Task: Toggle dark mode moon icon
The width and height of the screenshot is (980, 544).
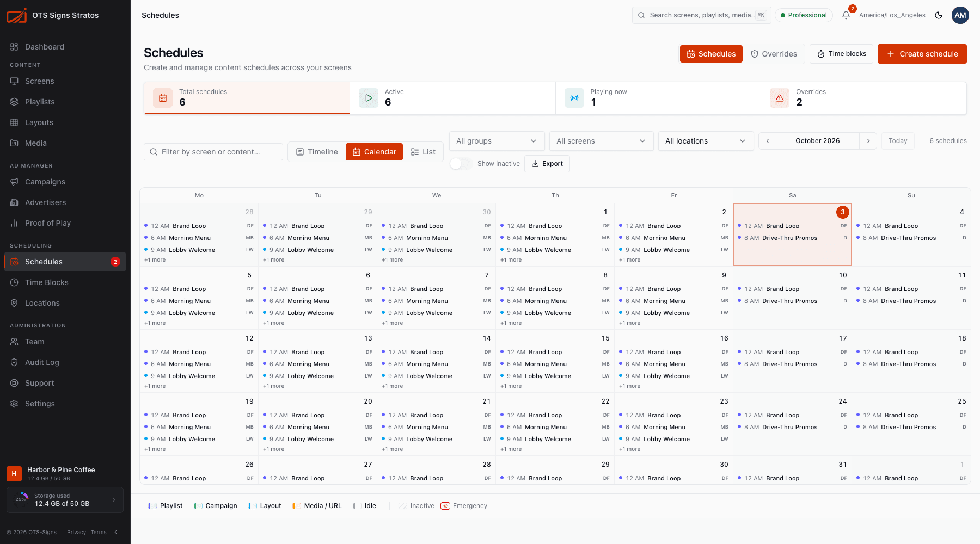Action: click(939, 15)
